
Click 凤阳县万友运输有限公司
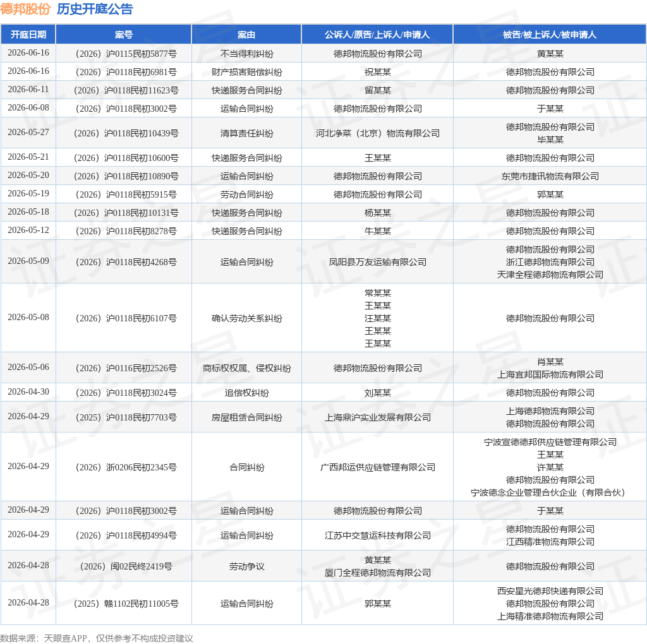378,262
